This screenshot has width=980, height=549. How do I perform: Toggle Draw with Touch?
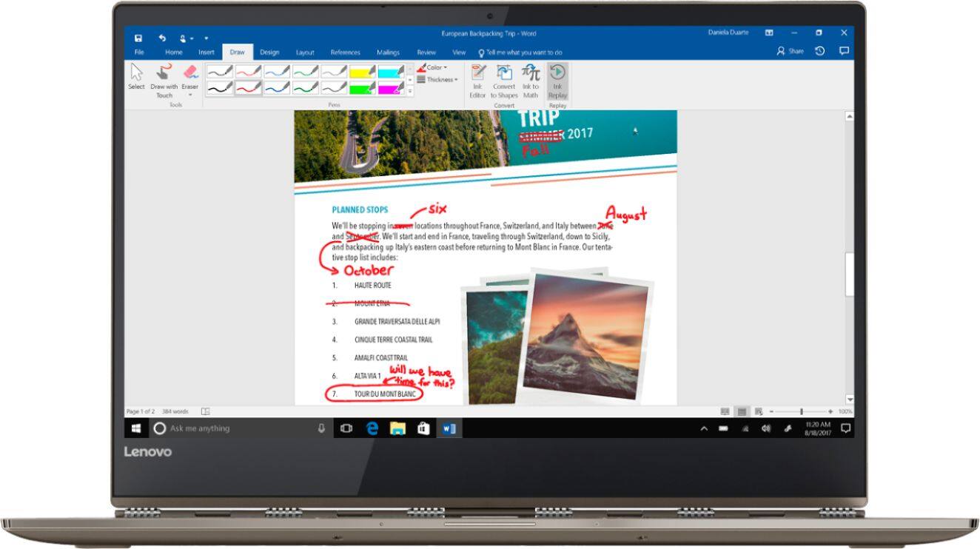[x=164, y=76]
